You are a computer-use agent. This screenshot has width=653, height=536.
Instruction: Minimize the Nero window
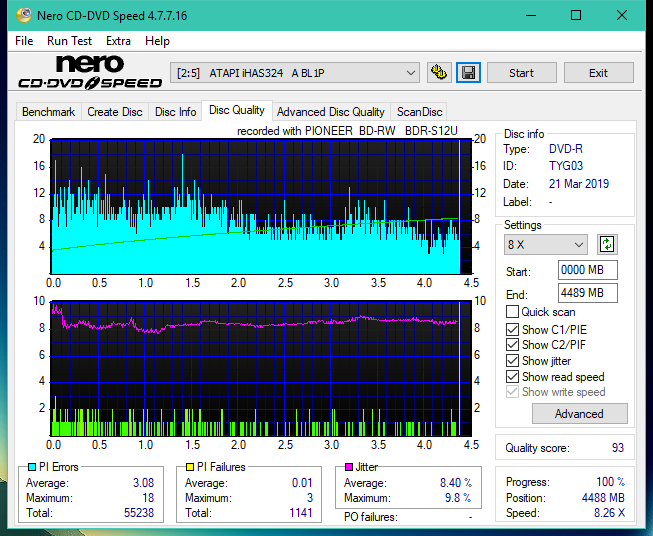(x=531, y=15)
